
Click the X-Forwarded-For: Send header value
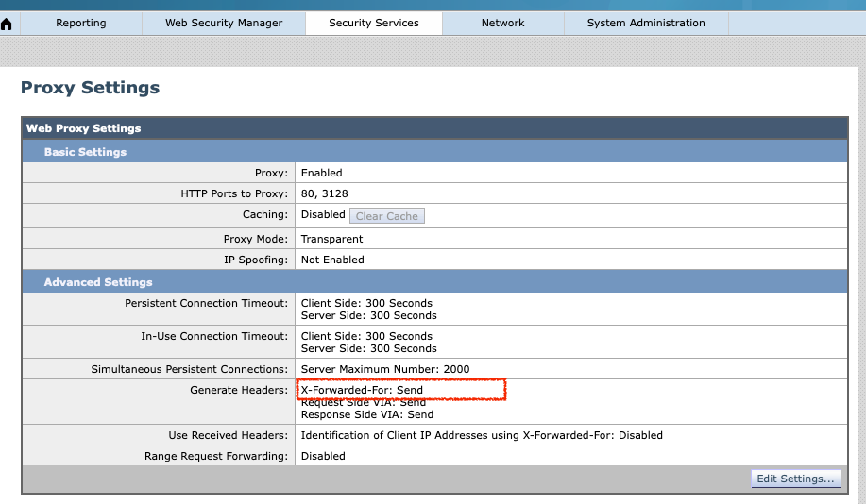(x=362, y=389)
